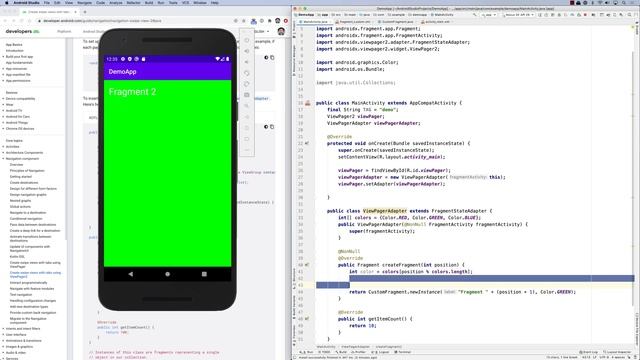Click the emulator more options ellipsis
The width and height of the screenshot is (640, 360).
(247, 150)
